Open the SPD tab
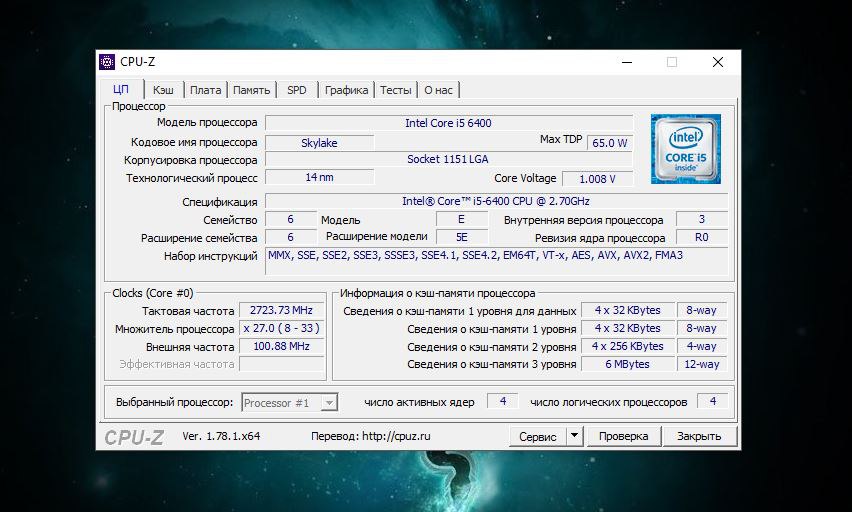This screenshot has height=512, width=852. [x=297, y=90]
